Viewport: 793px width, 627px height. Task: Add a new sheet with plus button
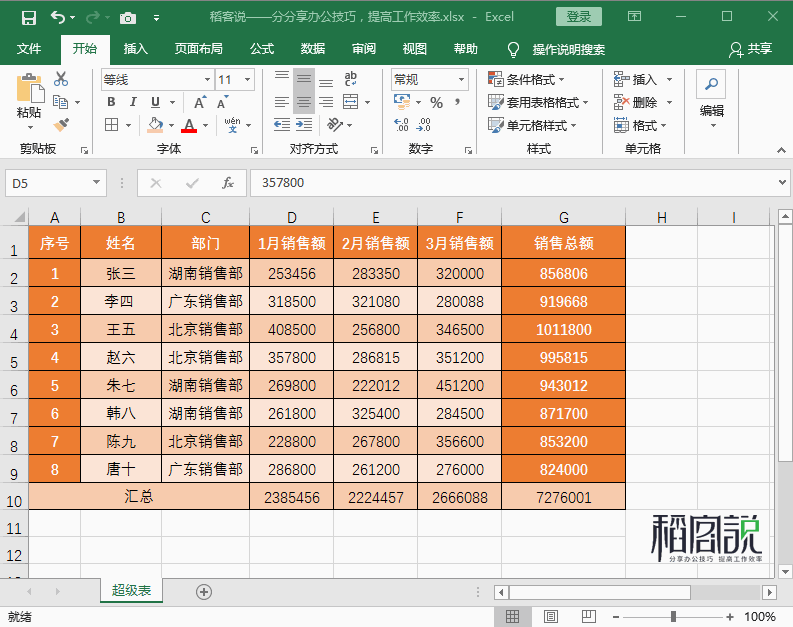(x=203, y=592)
